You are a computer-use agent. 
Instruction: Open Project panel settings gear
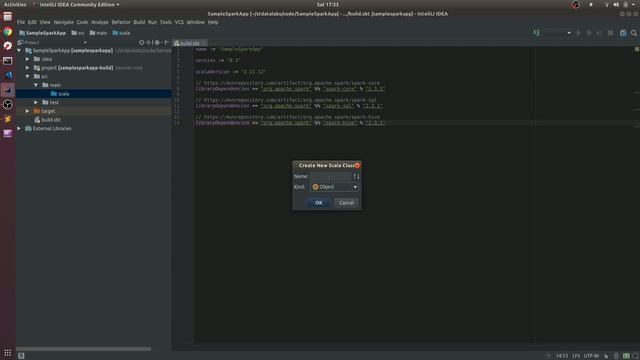[157, 42]
